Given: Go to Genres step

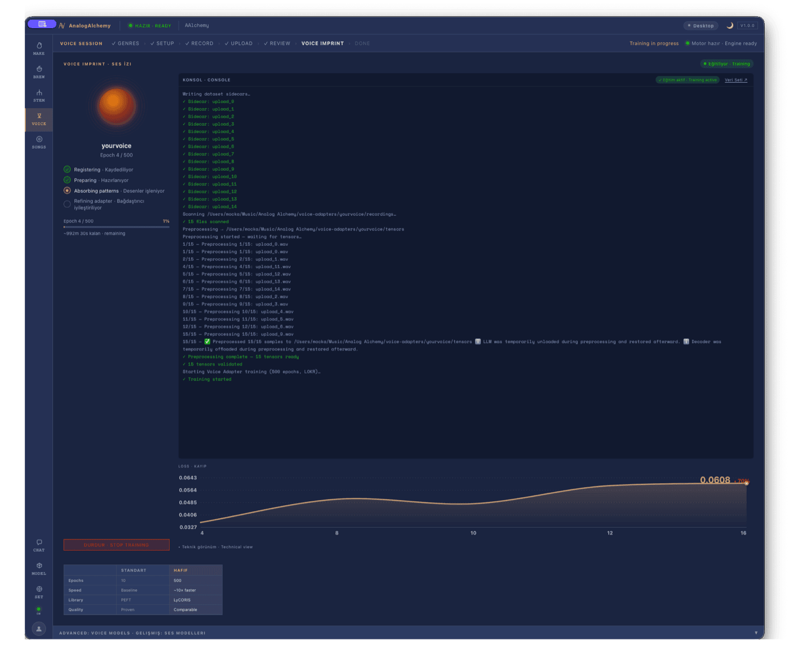Looking at the screenshot, I should 125,43.
